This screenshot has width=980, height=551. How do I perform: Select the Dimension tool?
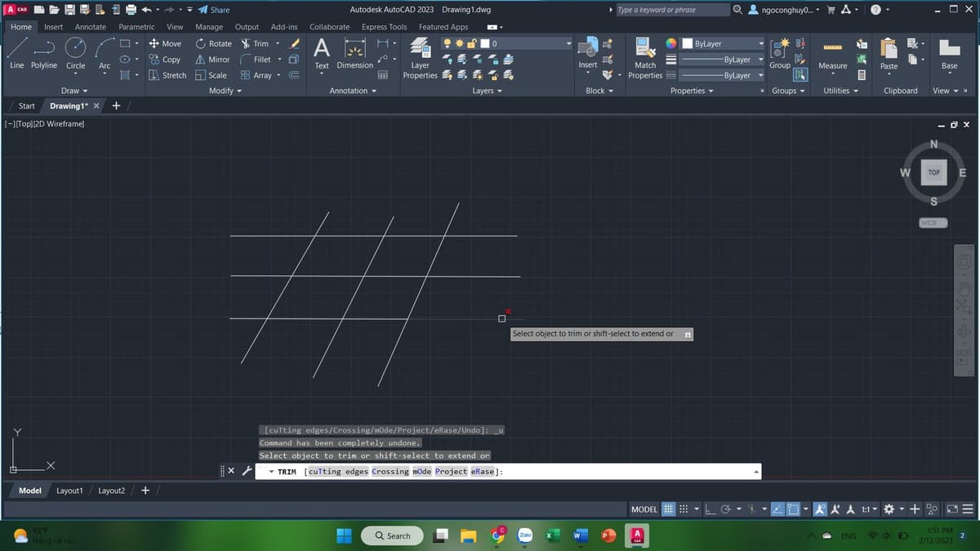pos(355,54)
